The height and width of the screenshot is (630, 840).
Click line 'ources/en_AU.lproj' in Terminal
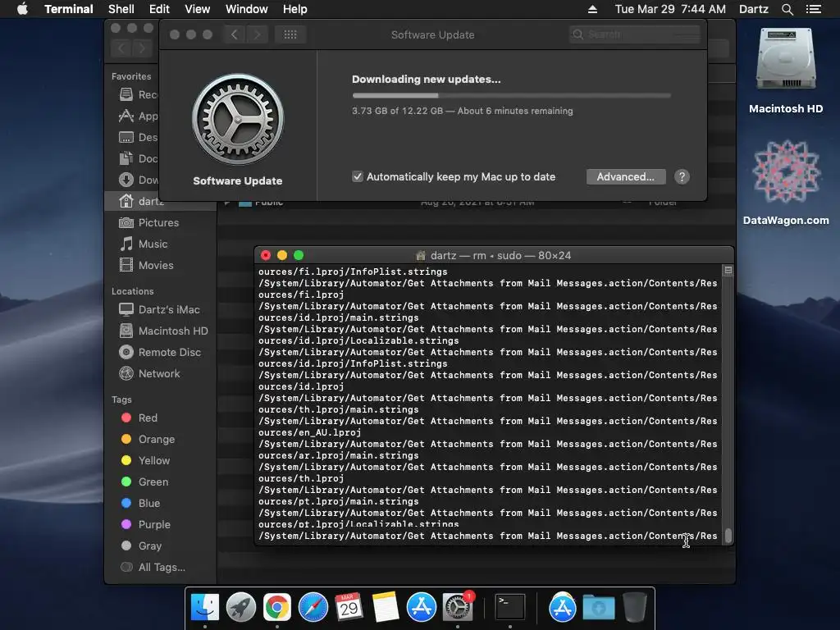pyautogui.click(x=309, y=432)
